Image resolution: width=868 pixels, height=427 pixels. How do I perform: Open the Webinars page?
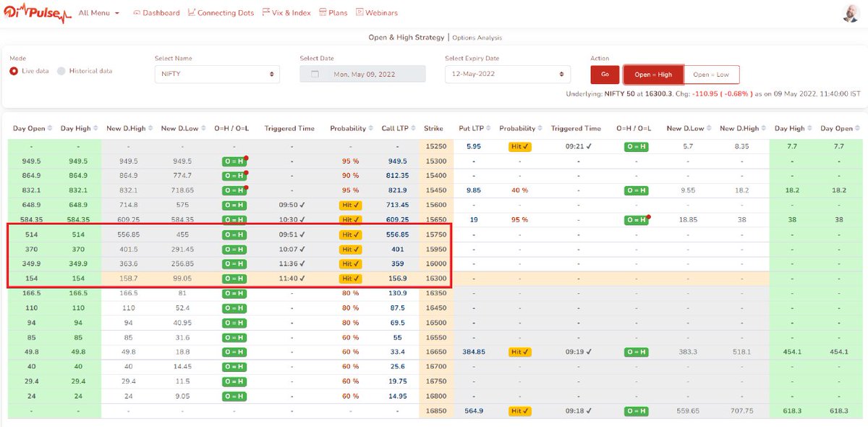pos(376,13)
